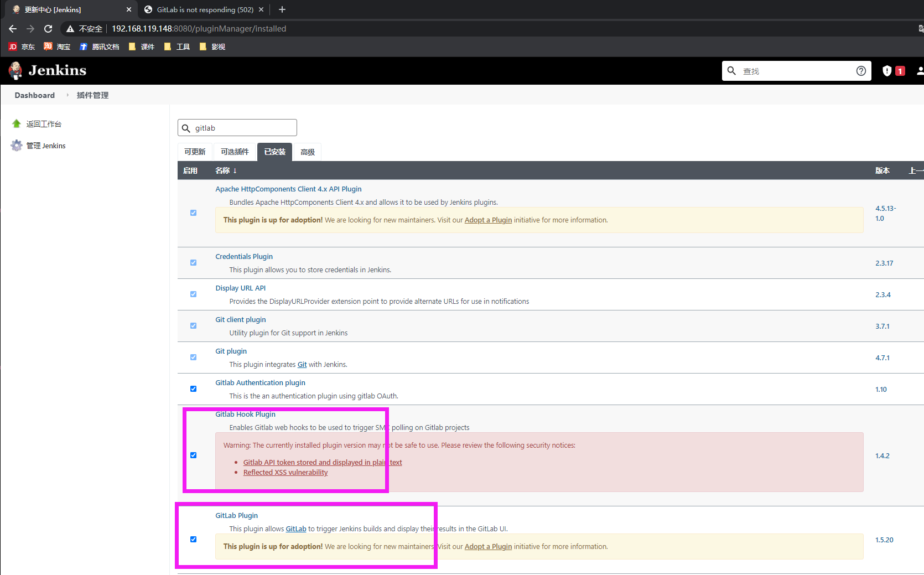Click version 1.5.20 of GitLab Plugin
The height and width of the screenshot is (575, 924).
tap(884, 540)
